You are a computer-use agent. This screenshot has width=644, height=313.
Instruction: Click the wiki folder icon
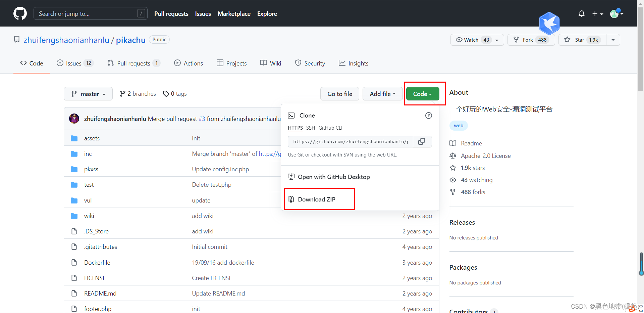[x=74, y=216]
